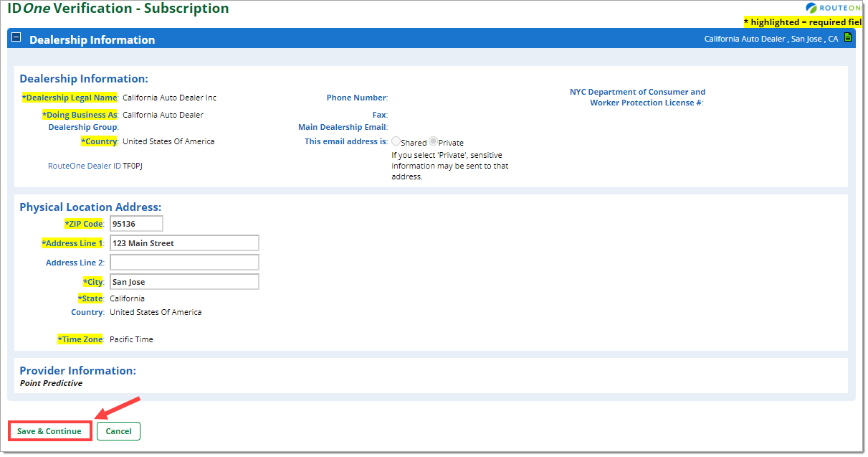Edit the Address Line 1 field

[184, 243]
